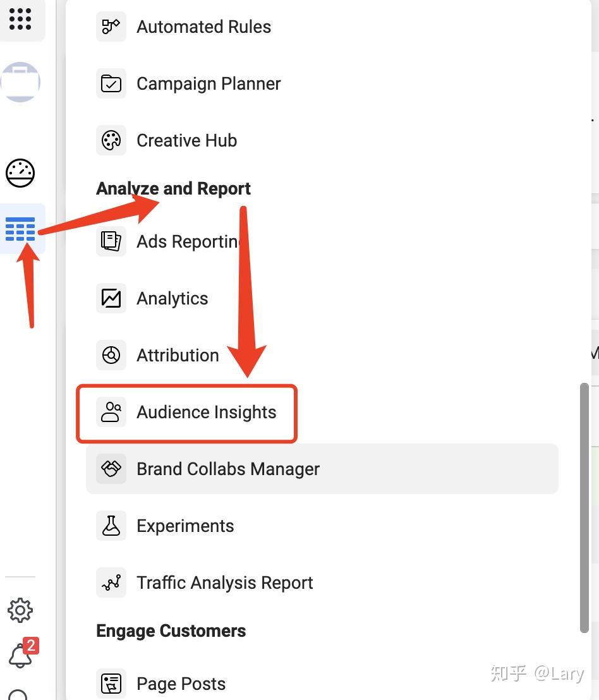
Task: Click the Attribution circle icon
Action: coord(111,355)
